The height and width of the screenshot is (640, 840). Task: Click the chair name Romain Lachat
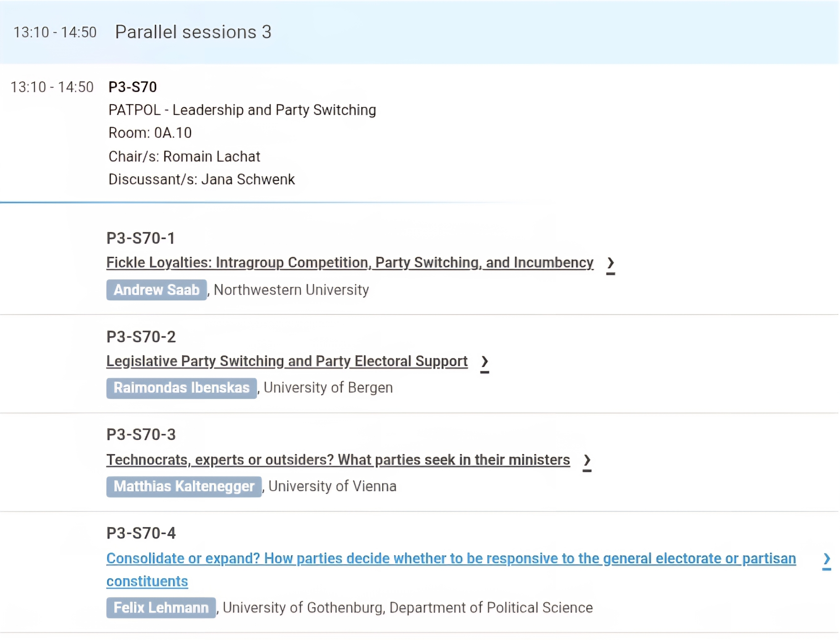click(x=211, y=157)
